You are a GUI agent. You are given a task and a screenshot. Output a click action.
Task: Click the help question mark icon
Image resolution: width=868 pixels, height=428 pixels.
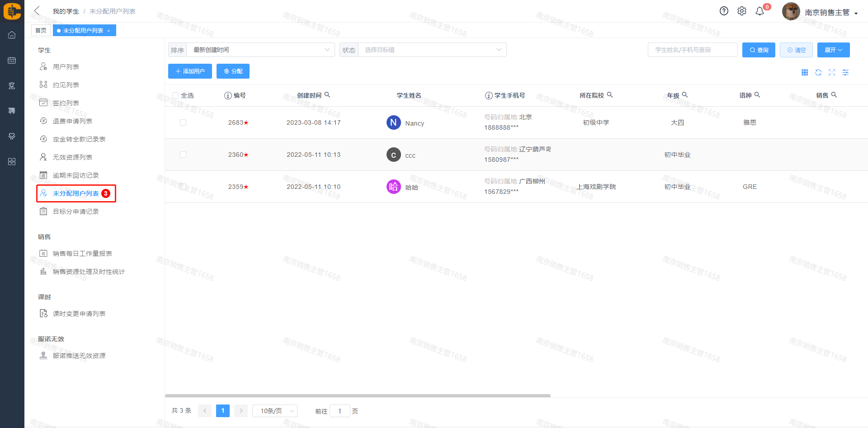(724, 11)
